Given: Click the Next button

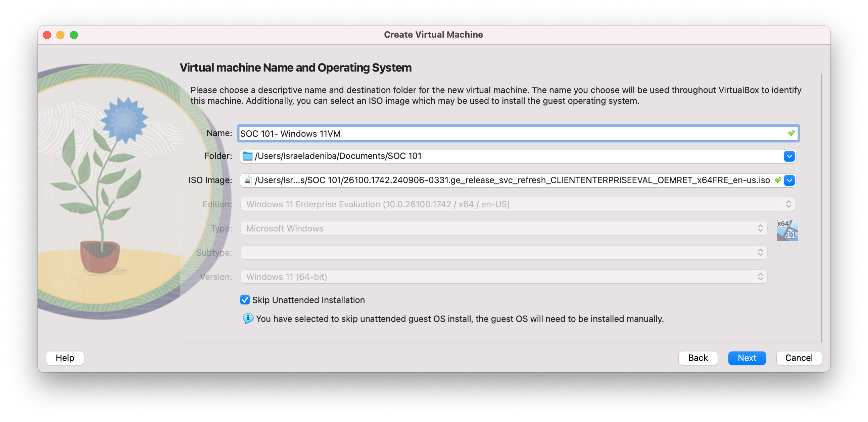Looking at the screenshot, I should pos(747,358).
